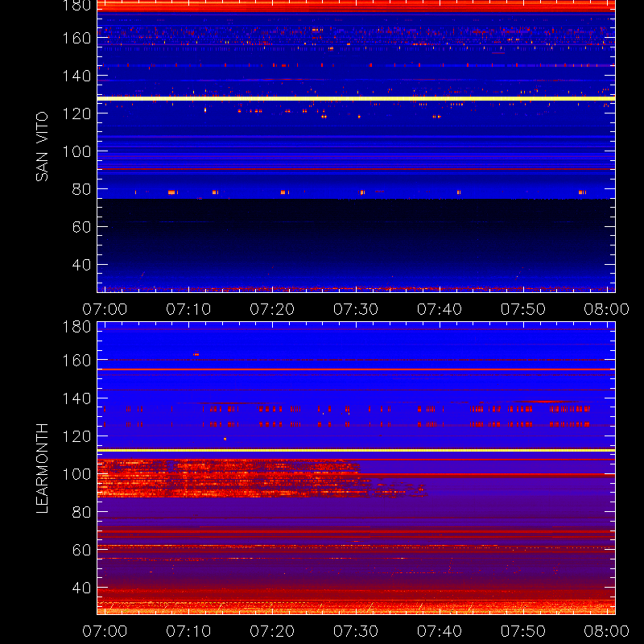This screenshot has height=644, width=644.
Task: Click 08:00 time label under SAN VITO plot
Action: [607, 309]
